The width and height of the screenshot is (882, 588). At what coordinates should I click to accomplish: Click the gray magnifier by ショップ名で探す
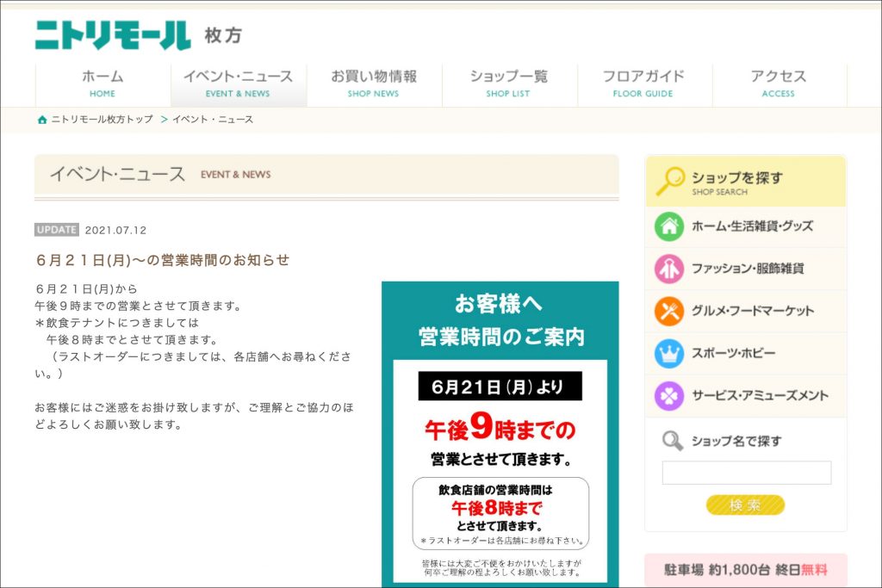(x=672, y=442)
